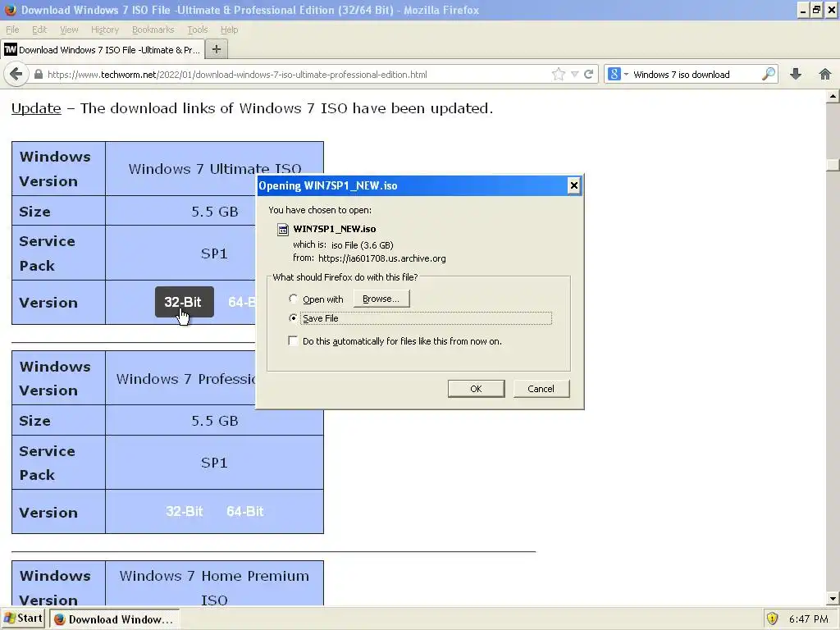
Task: Open the View menu
Action: (x=69, y=30)
